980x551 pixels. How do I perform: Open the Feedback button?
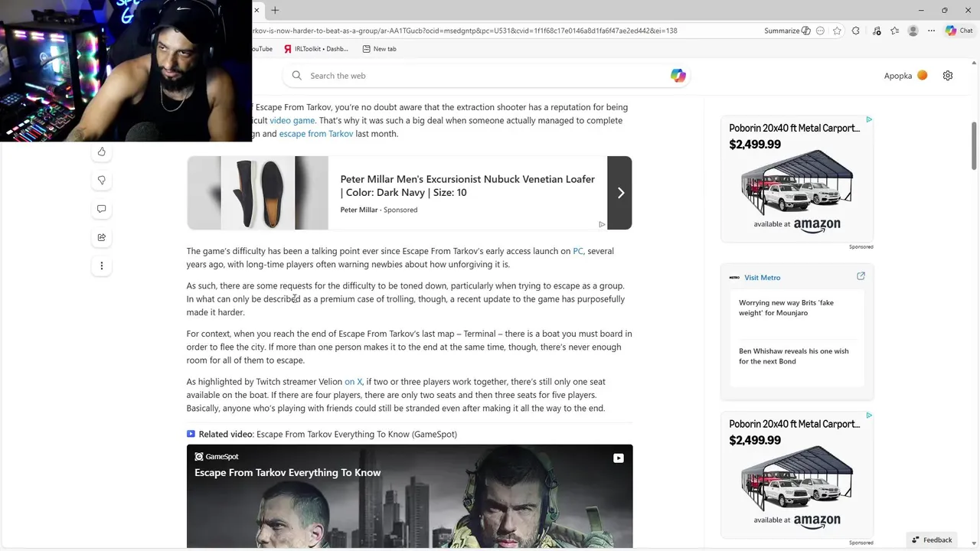[932, 540]
